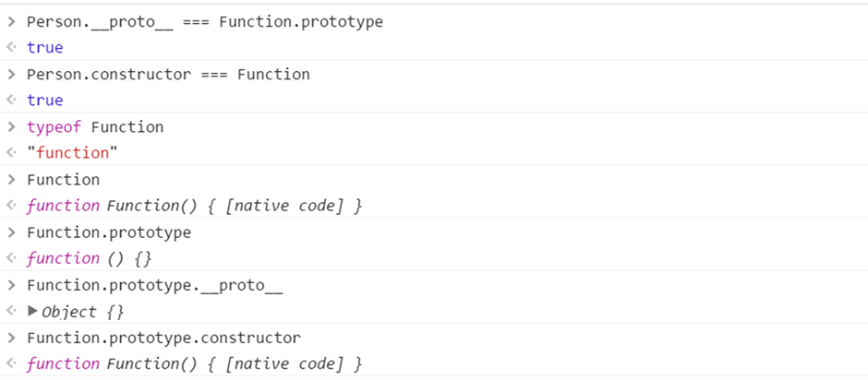This screenshot has width=868, height=380.
Task: Click the Object {} output text
Action: point(83,312)
